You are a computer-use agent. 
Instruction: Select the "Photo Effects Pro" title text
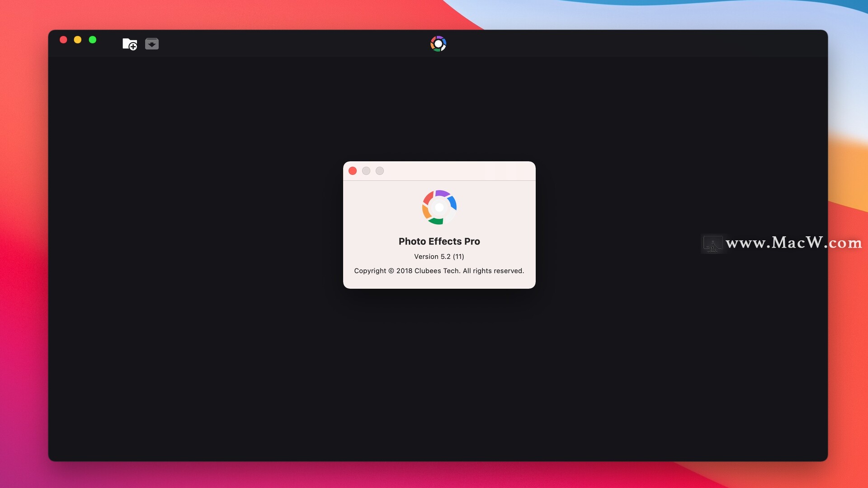click(x=439, y=241)
